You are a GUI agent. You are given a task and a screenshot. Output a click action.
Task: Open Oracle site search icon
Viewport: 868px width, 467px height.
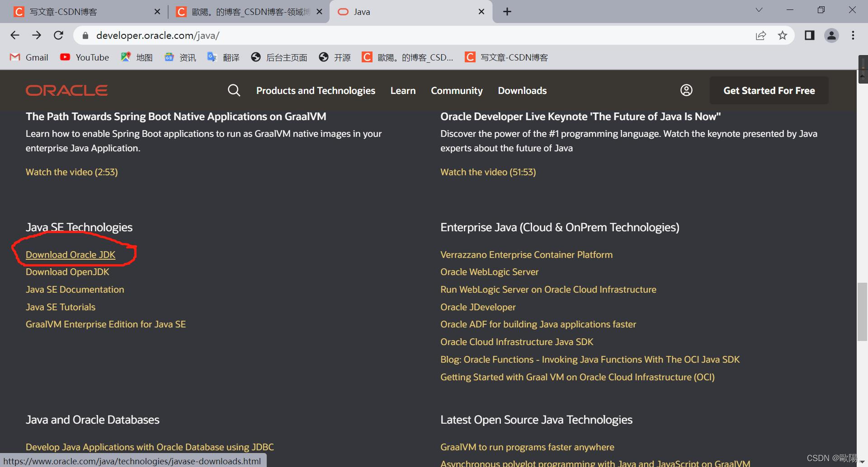point(234,90)
